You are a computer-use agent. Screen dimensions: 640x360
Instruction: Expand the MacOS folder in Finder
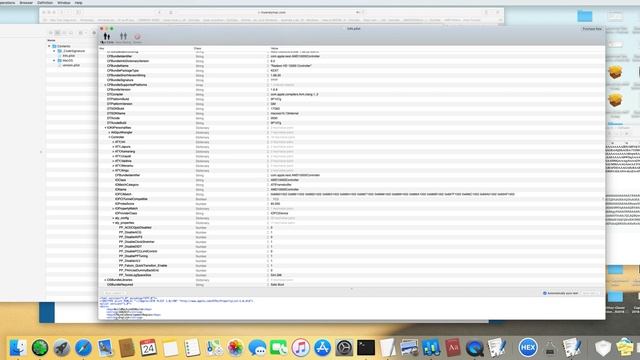(54, 60)
